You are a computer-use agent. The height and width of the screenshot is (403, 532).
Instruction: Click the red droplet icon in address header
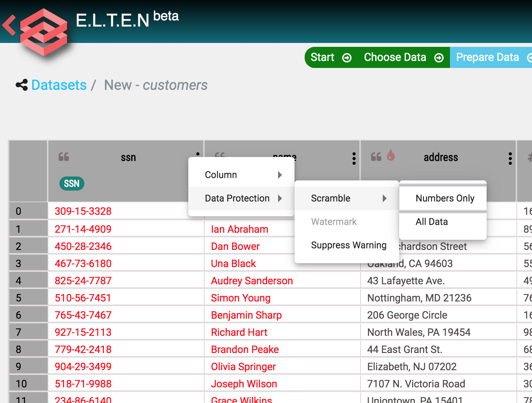391,156
